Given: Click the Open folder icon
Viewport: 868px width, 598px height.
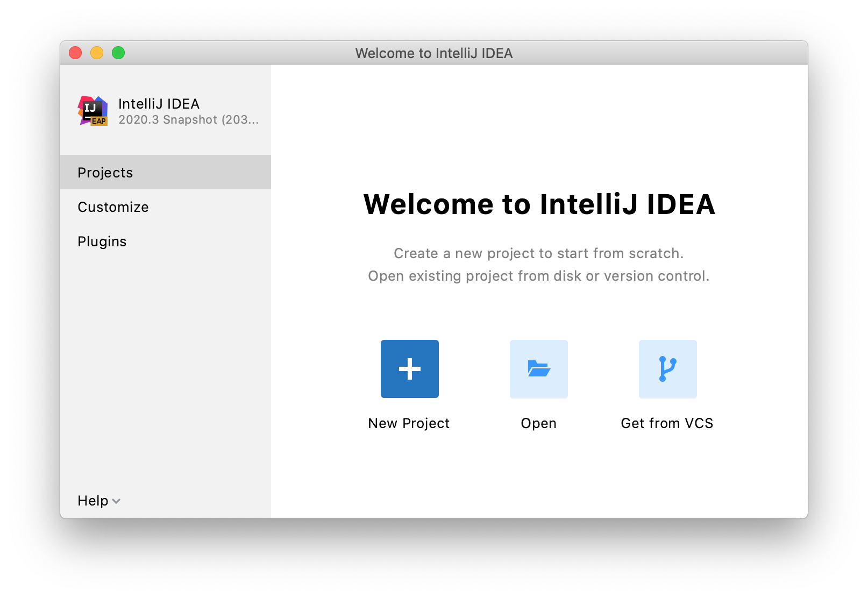Looking at the screenshot, I should 538,369.
